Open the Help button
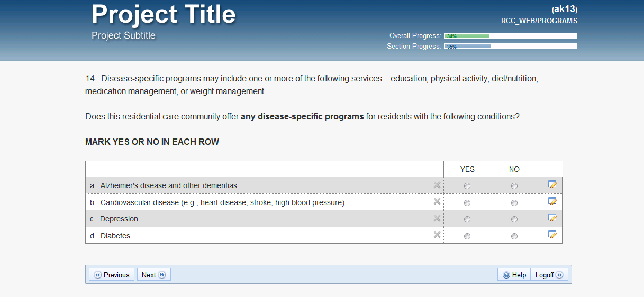The width and height of the screenshot is (644, 297). pyautogui.click(x=514, y=275)
